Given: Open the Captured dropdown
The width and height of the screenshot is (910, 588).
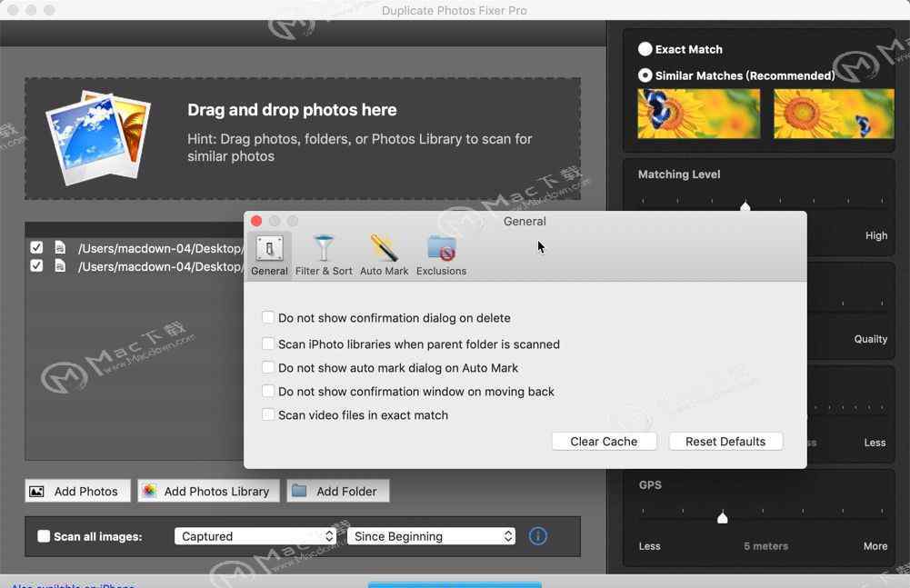Looking at the screenshot, I should [x=255, y=536].
